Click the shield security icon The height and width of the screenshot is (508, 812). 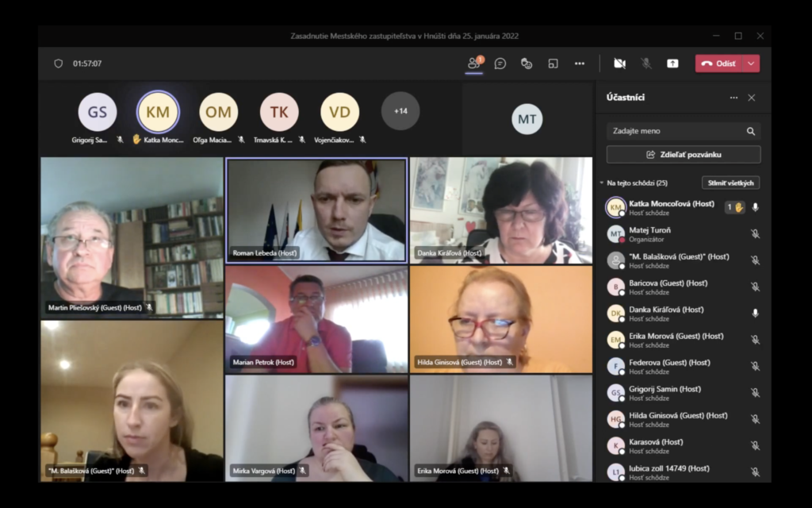point(58,63)
